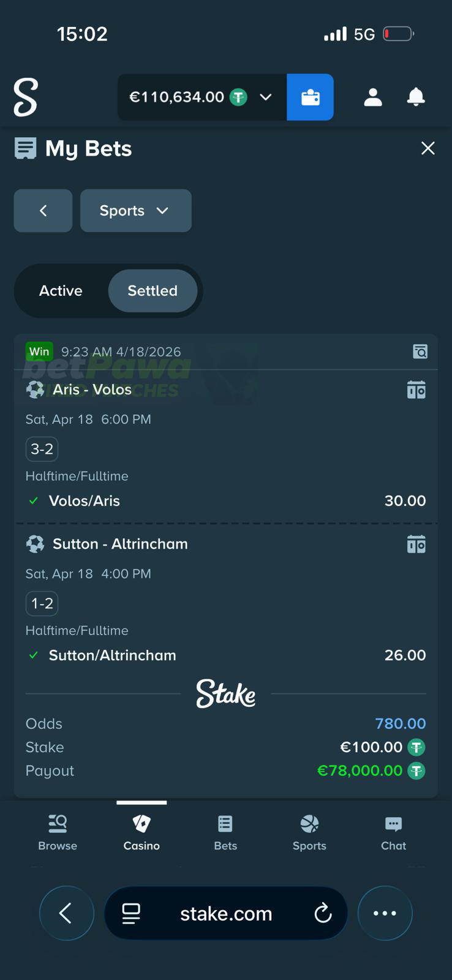Tap the stake.com address bar
Image resolution: width=452 pixels, height=980 pixels.
(225, 913)
